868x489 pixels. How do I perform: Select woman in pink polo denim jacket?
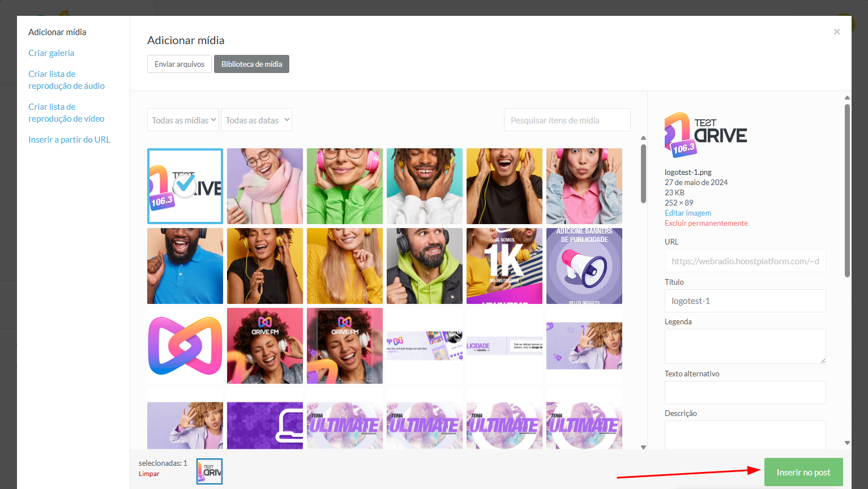584,186
